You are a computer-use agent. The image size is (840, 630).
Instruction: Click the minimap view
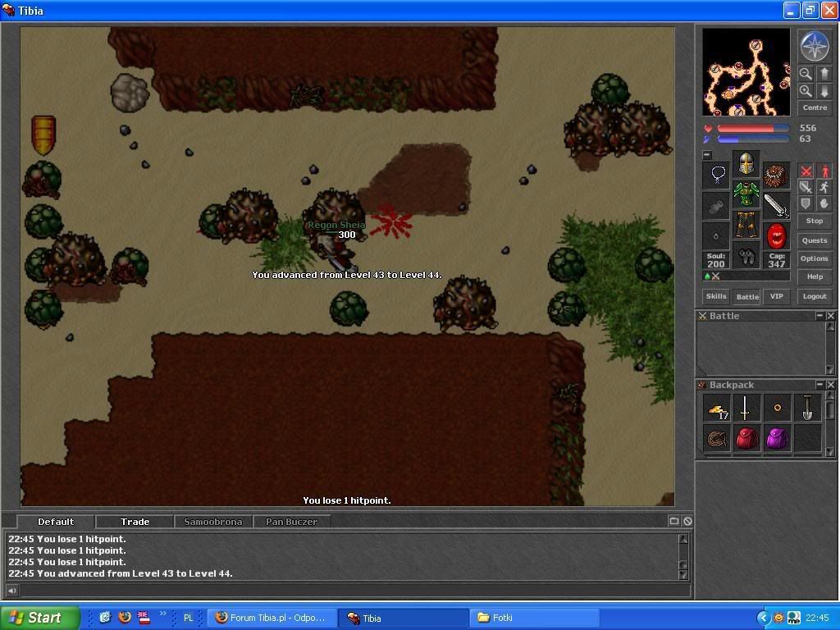[x=746, y=72]
